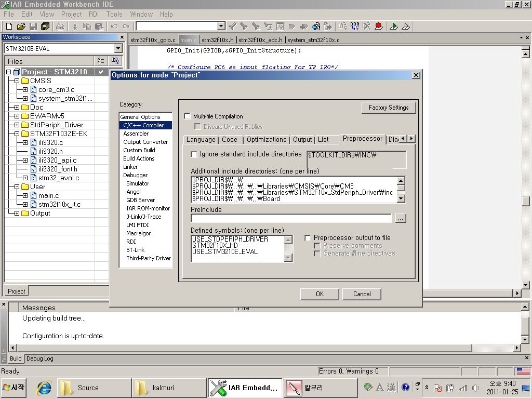This screenshot has height=399, width=532.
Task: Collapse the CMSIS folder in workspace tree
Action: (x=17, y=81)
